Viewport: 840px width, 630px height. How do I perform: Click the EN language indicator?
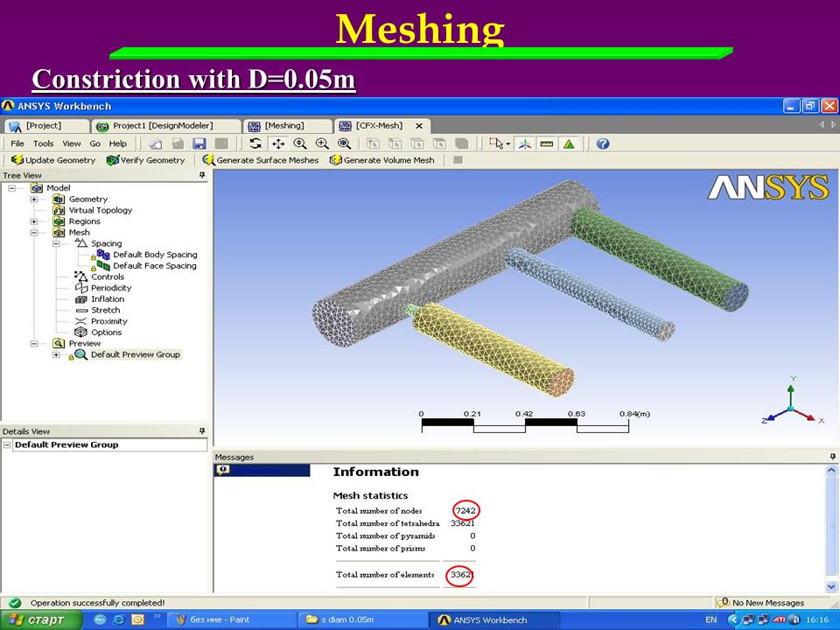[710, 619]
